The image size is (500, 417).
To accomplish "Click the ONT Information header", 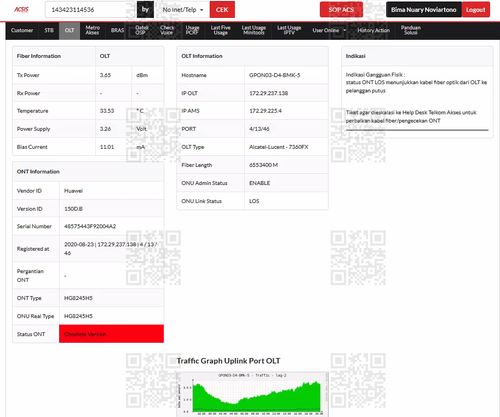I will click(x=38, y=172).
